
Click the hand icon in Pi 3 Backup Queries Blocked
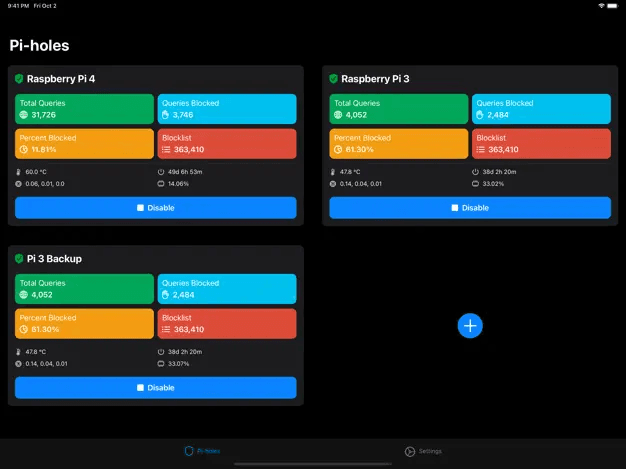pyautogui.click(x=166, y=295)
